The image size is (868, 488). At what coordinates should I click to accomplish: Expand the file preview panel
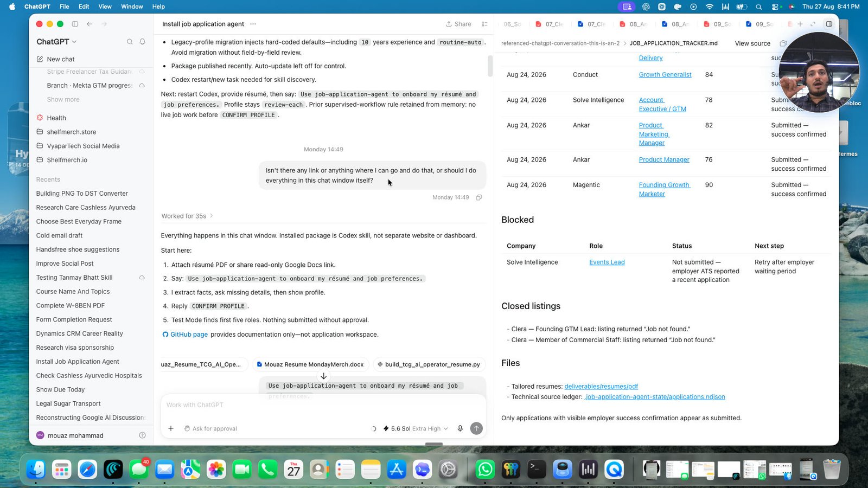click(x=813, y=24)
